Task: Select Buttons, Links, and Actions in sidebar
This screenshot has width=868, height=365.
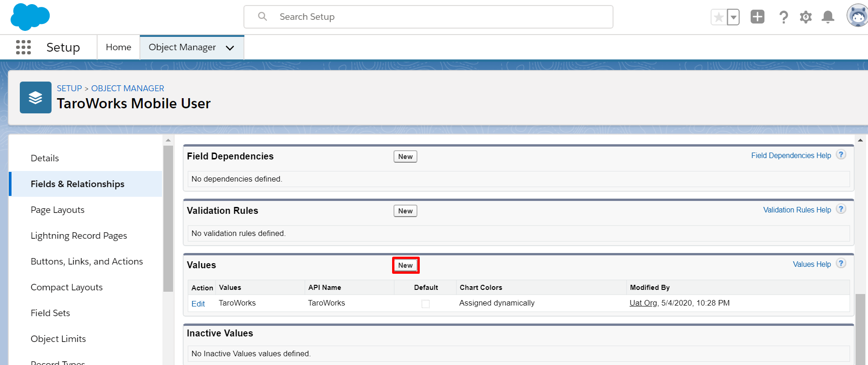Action: [x=87, y=261]
